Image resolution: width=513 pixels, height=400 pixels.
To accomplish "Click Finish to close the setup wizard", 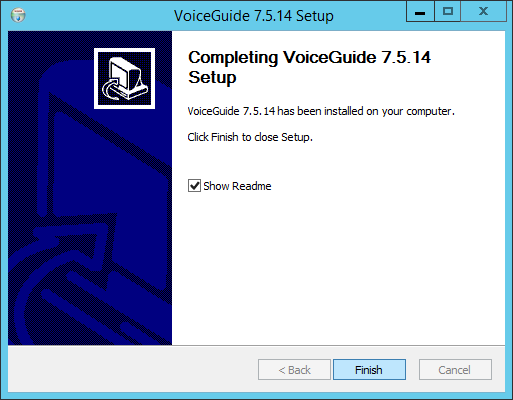I will (x=369, y=369).
